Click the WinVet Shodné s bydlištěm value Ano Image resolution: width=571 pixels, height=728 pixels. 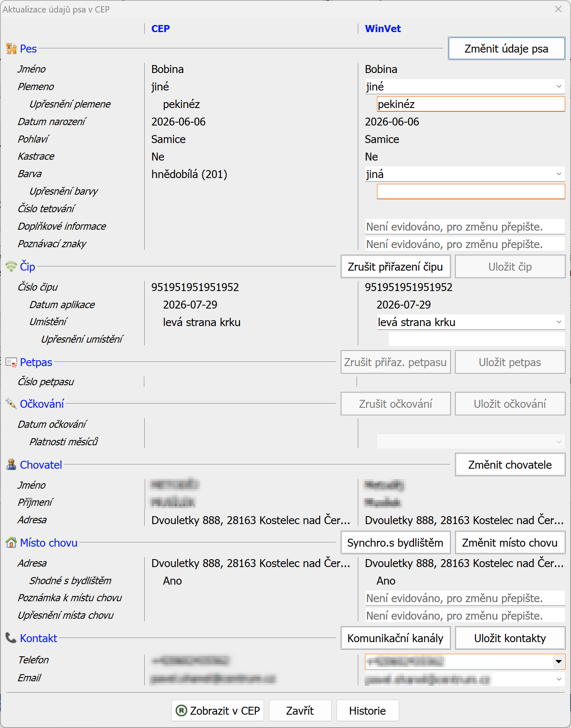(x=386, y=581)
